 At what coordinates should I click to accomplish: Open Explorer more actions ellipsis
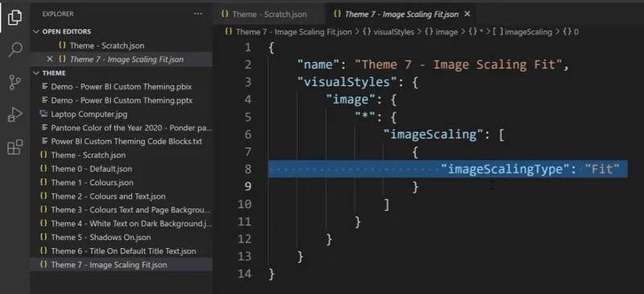(x=198, y=14)
